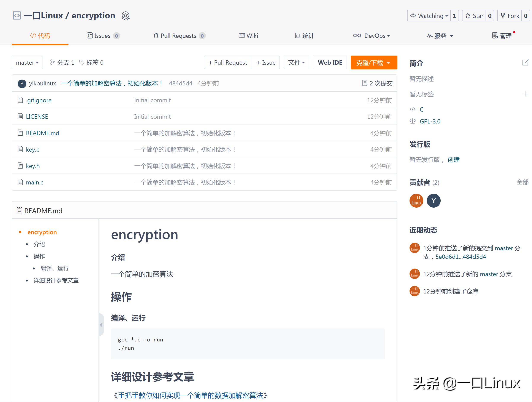Expand the master branch selector

[x=27, y=62]
